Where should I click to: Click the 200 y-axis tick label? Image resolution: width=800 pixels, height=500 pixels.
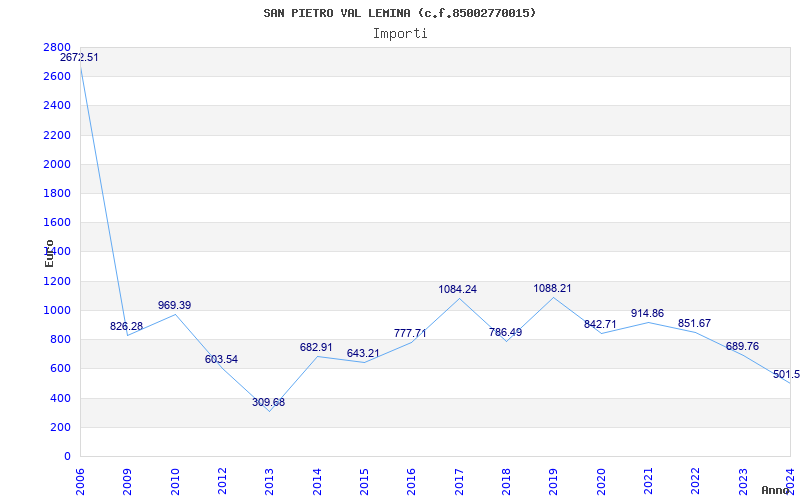tap(60, 428)
